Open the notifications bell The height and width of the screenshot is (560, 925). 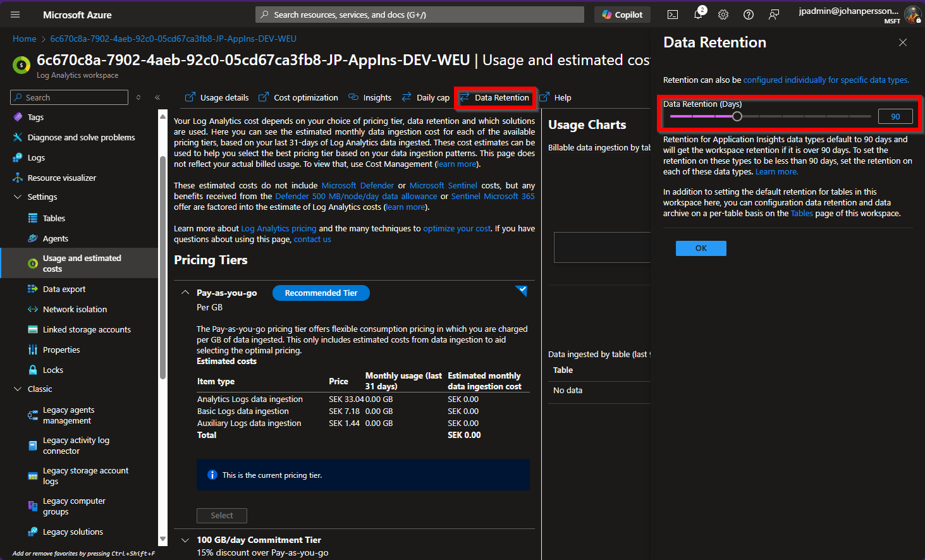pyautogui.click(x=698, y=15)
